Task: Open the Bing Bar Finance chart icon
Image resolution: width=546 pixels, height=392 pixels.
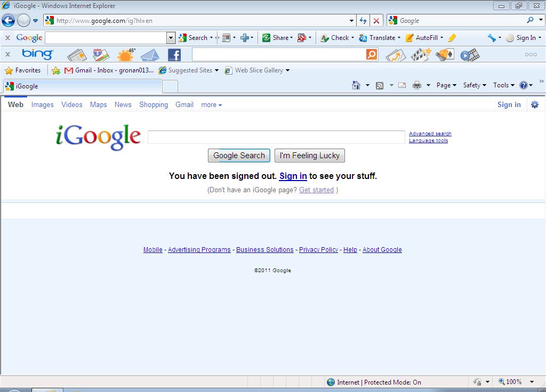Action: pyautogui.click(x=395, y=55)
